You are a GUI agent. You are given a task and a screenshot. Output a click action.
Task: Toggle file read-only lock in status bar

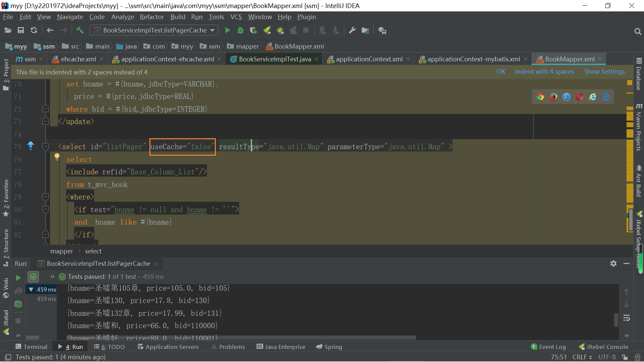point(624,357)
